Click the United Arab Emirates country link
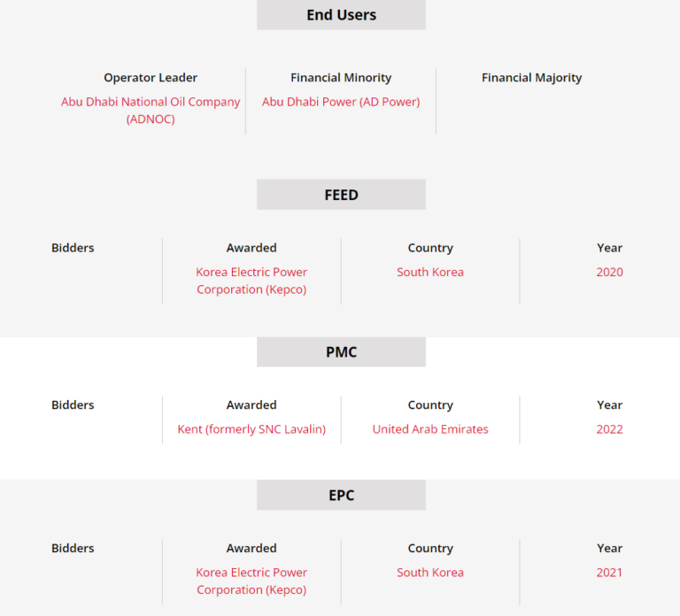 (x=430, y=429)
